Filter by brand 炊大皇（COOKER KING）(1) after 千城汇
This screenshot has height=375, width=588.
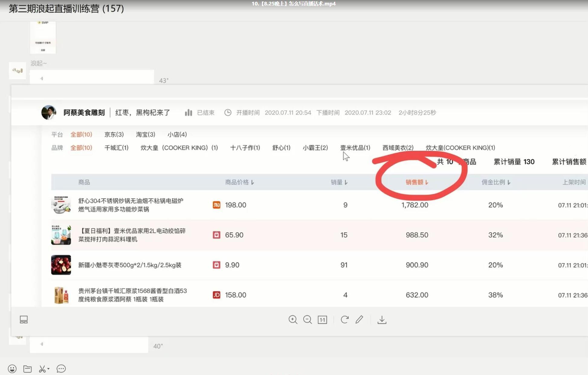click(179, 148)
